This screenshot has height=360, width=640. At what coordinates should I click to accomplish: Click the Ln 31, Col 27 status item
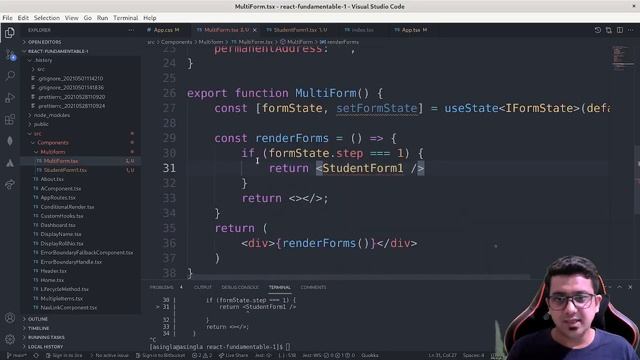[x=442, y=356]
